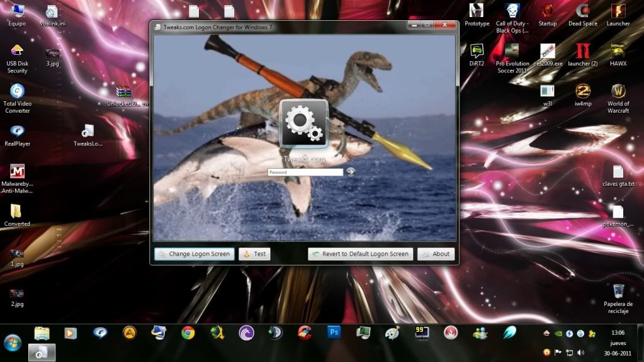Open the Converted folder icon

tap(17, 215)
